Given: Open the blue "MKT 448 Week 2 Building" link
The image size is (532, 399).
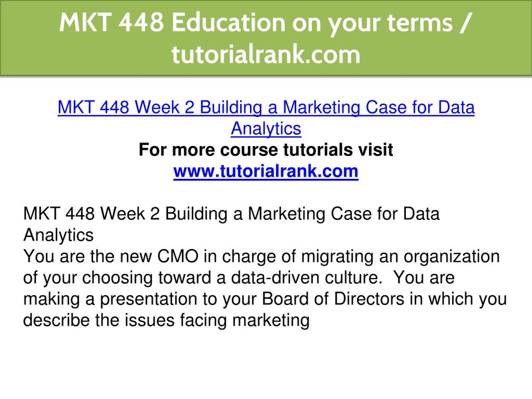Looking at the screenshot, I should pos(159,107).
